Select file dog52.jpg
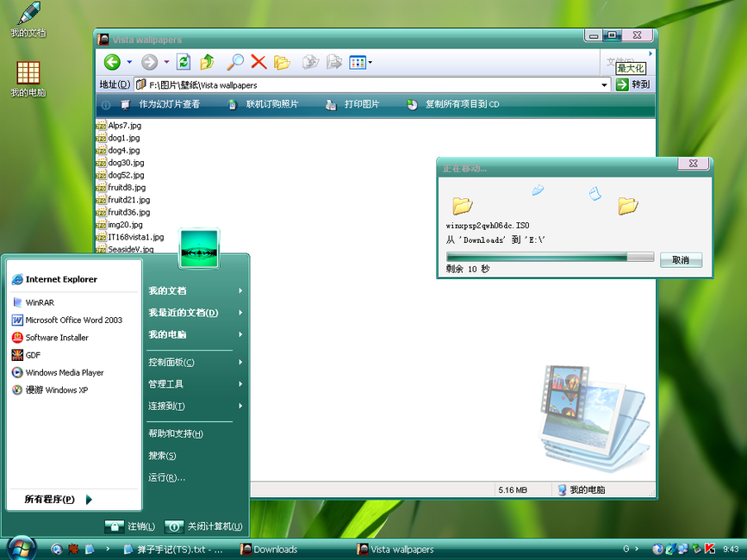 pyautogui.click(x=120, y=175)
